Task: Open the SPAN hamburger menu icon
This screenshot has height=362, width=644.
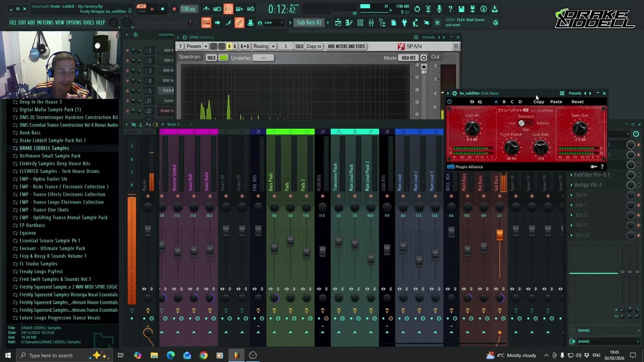Action: coord(455,46)
